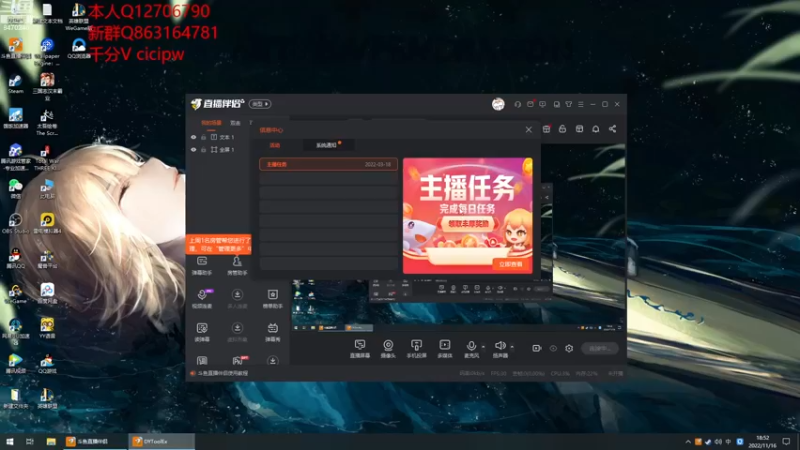The width and height of the screenshot is (800, 450).
Task: Select the 主播任务 message row
Action: 329,164
